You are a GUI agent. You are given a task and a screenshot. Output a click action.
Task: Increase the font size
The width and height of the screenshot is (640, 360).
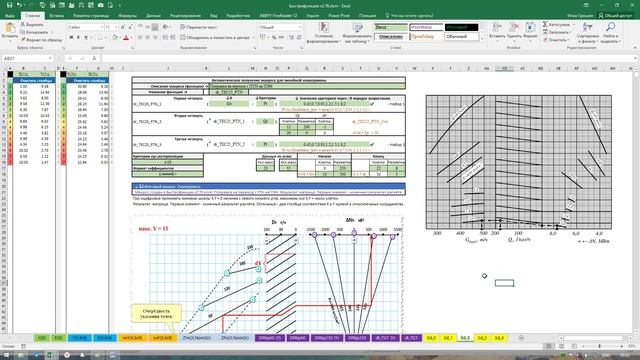123,27
